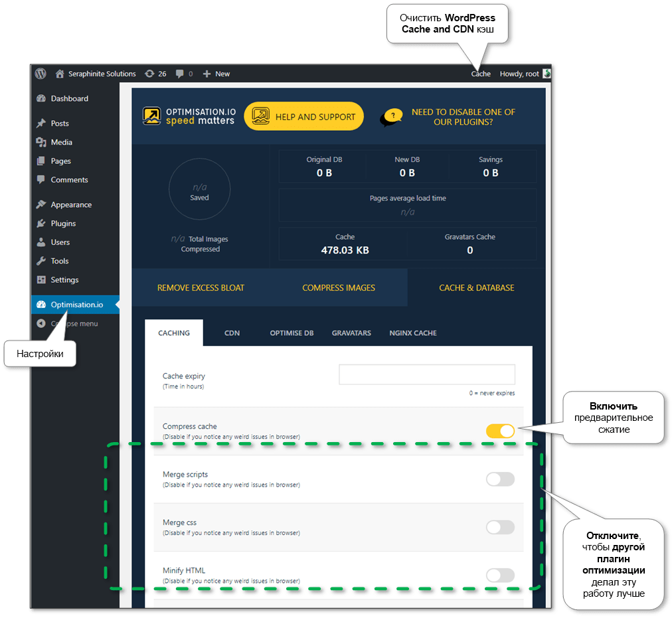Click the n/a Saved circle indicator
Screen dimensions: 672x618
click(200, 189)
